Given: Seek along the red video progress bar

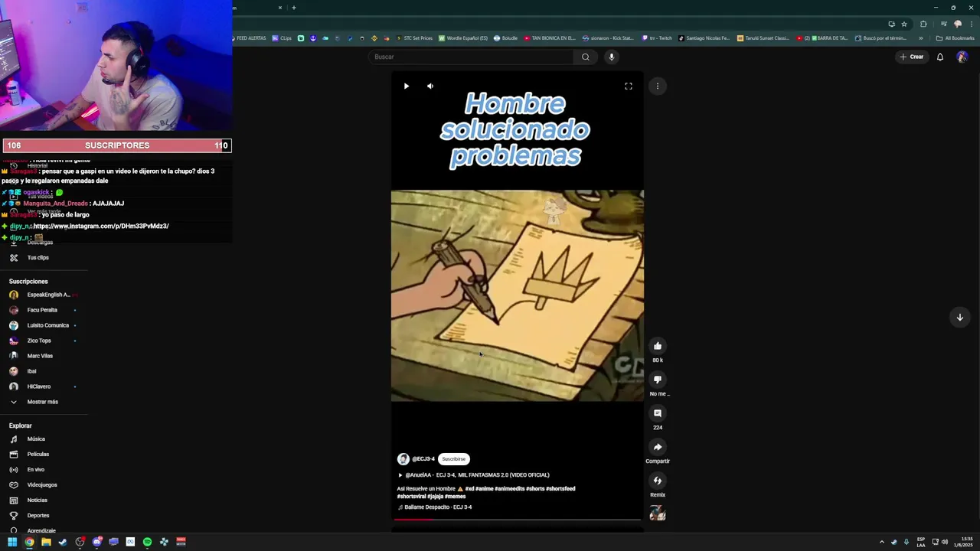Looking at the screenshot, I should (518, 520).
